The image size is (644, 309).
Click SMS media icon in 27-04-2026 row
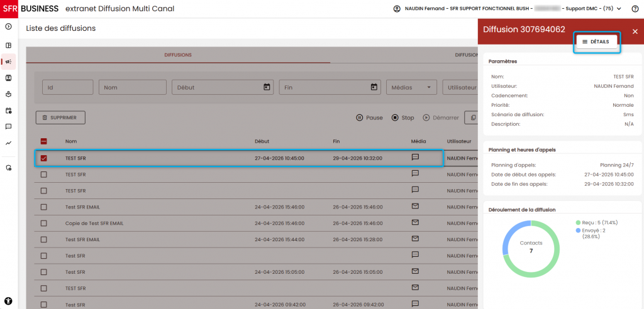415,157
